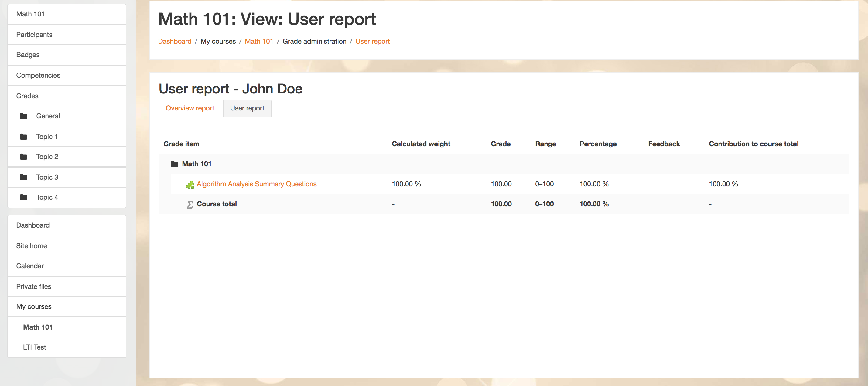868x386 pixels.
Task: Click the Dashboard breadcrumb link
Action: [175, 41]
